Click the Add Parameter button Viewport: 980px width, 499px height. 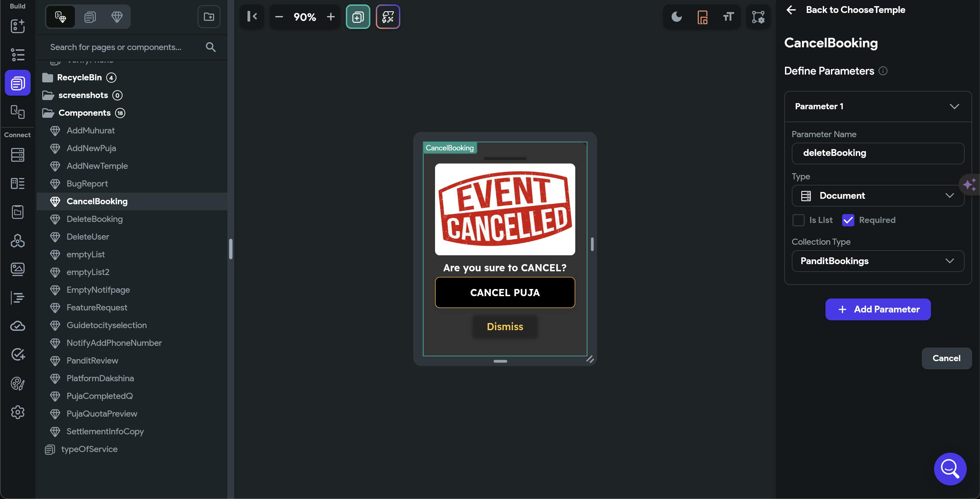[x=878, y=309]
